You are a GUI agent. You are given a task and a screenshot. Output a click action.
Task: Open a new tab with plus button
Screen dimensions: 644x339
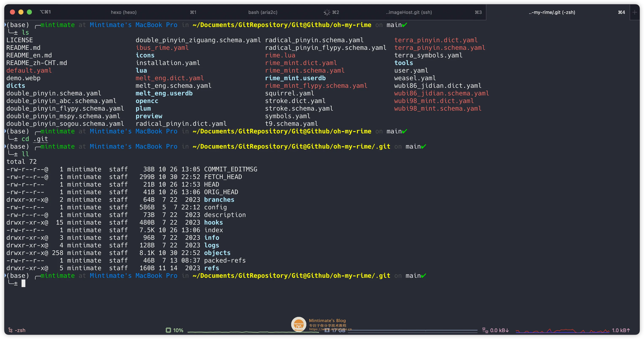[634, 12]
